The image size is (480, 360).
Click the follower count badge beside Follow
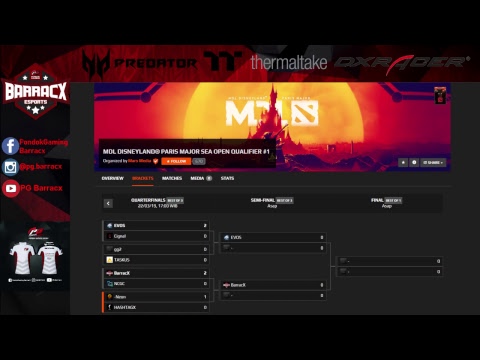[x=199, y=161]
